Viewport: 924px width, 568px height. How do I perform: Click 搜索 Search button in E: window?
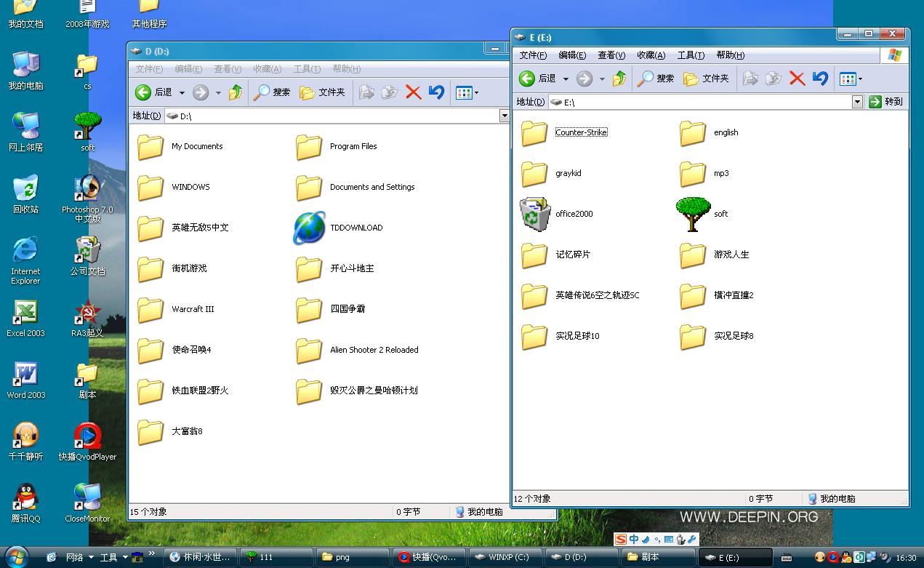tap(655, 79)
